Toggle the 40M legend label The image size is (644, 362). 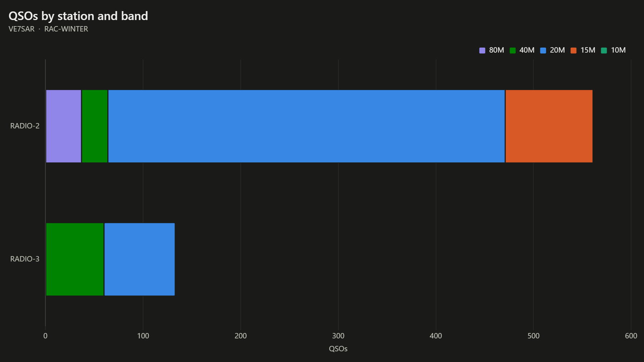pos(527,50)
